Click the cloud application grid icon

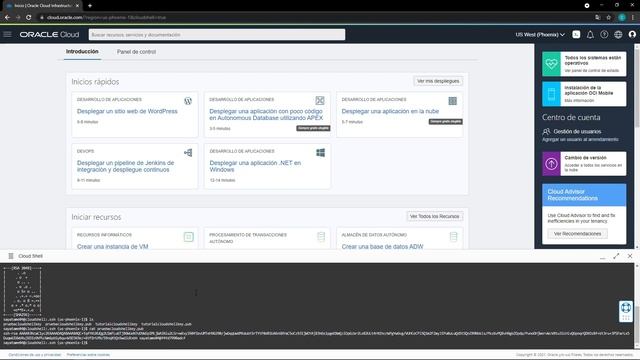click(453, 101)
